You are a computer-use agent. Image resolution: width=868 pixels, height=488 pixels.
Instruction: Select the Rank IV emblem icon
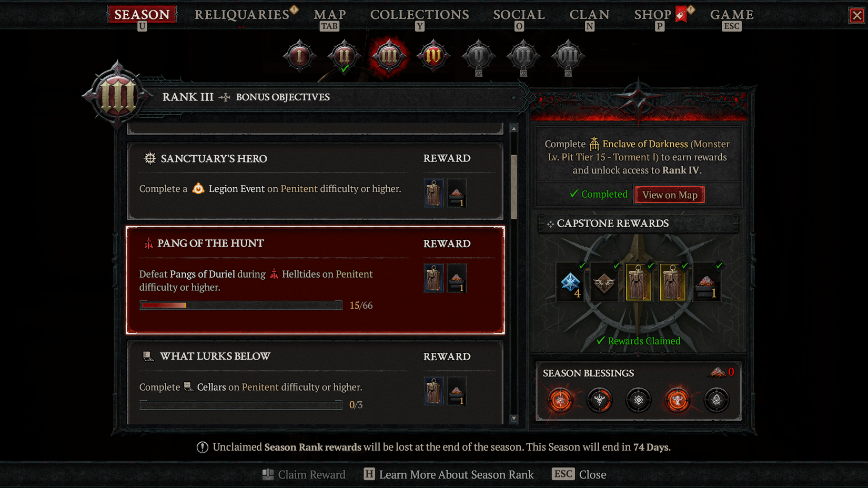[x=433, y=55]
